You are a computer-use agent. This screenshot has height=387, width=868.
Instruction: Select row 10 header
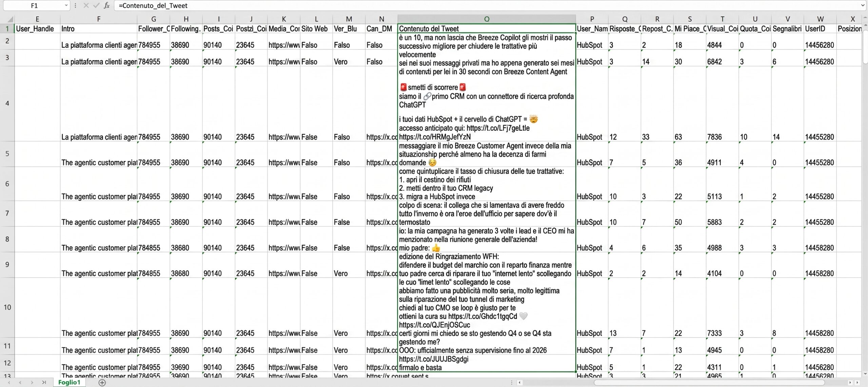7,307
